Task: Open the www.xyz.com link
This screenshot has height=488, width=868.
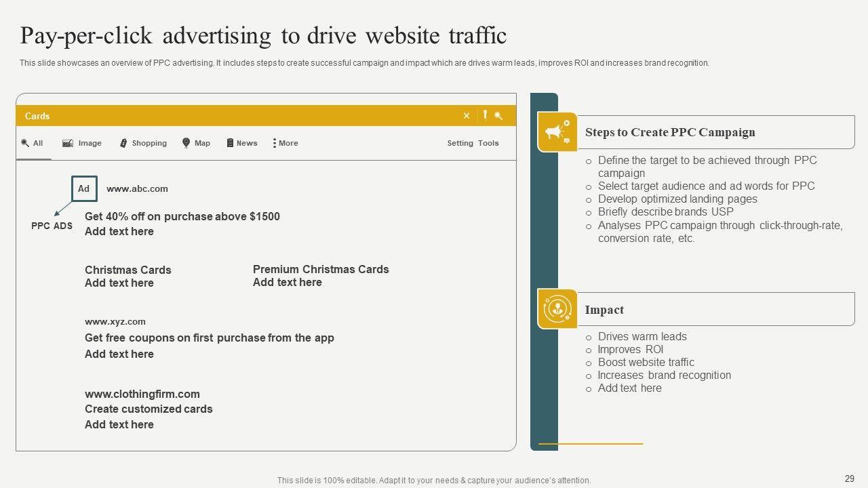Action: coord(115,322)
